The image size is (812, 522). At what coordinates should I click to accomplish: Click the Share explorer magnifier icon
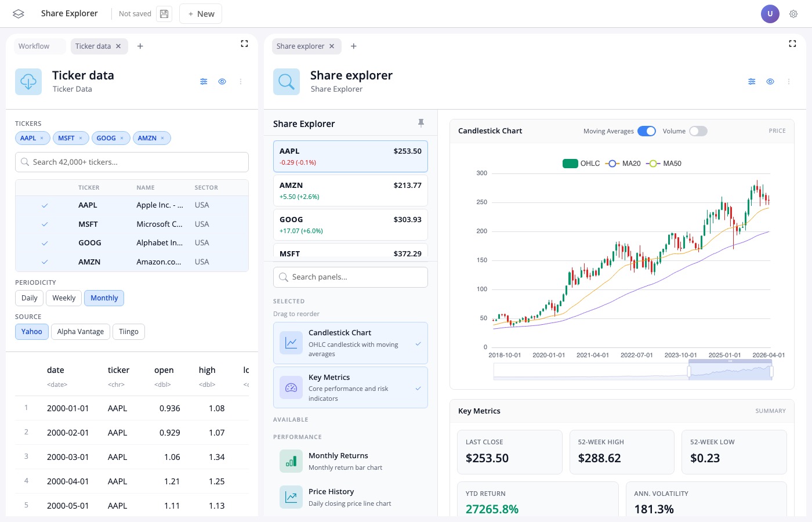tap(287, 82)
